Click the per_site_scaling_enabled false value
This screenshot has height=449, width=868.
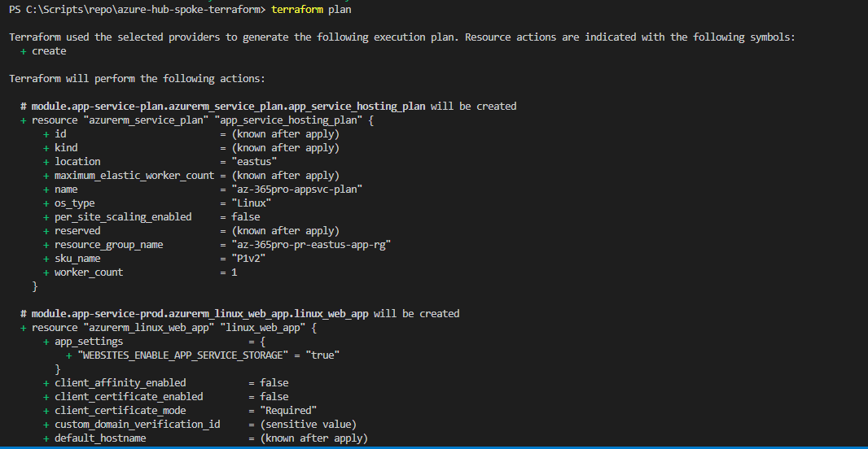(245, 216)
